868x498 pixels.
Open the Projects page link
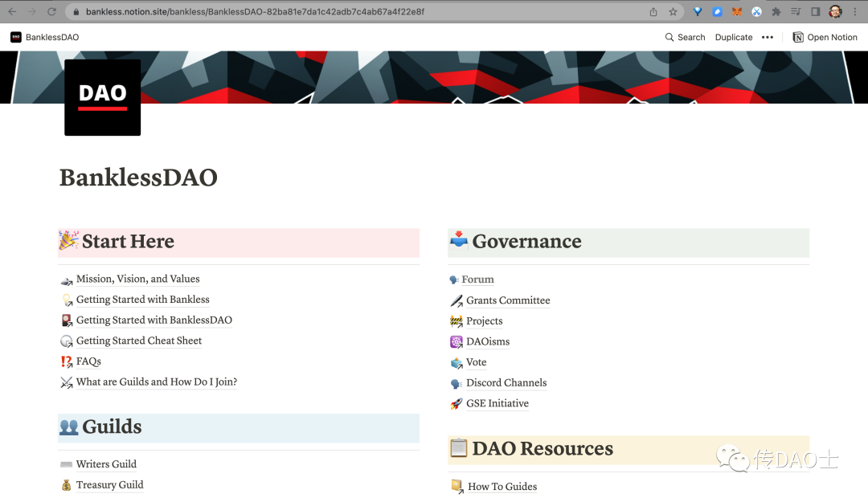[485, 321]
